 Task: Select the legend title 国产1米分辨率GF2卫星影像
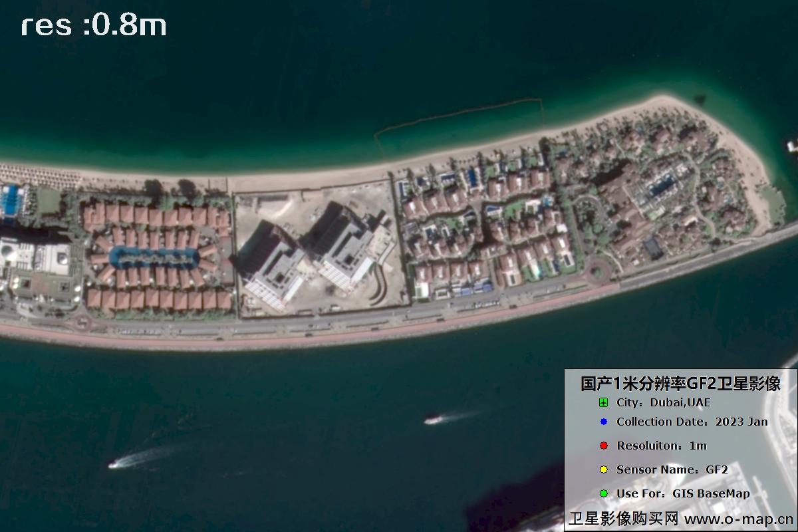point(680,384)
